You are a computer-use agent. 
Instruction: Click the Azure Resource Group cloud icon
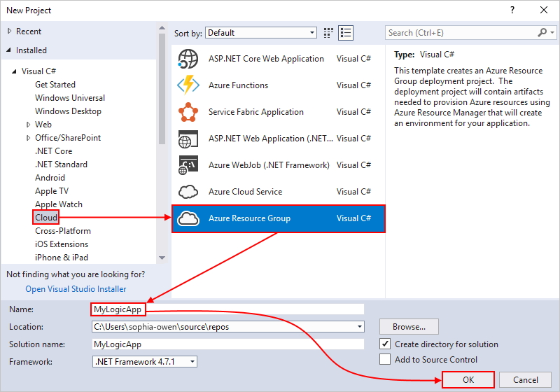click(x=188, y=218)
